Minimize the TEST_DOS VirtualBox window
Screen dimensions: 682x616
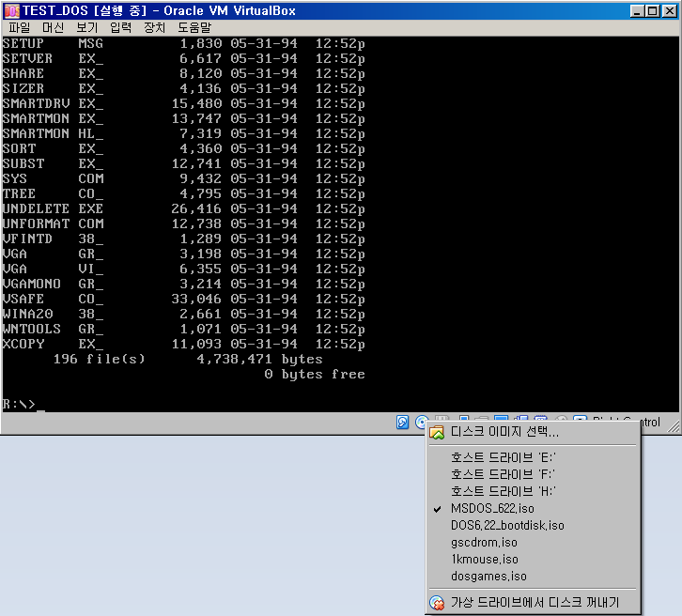click(637, 11)
